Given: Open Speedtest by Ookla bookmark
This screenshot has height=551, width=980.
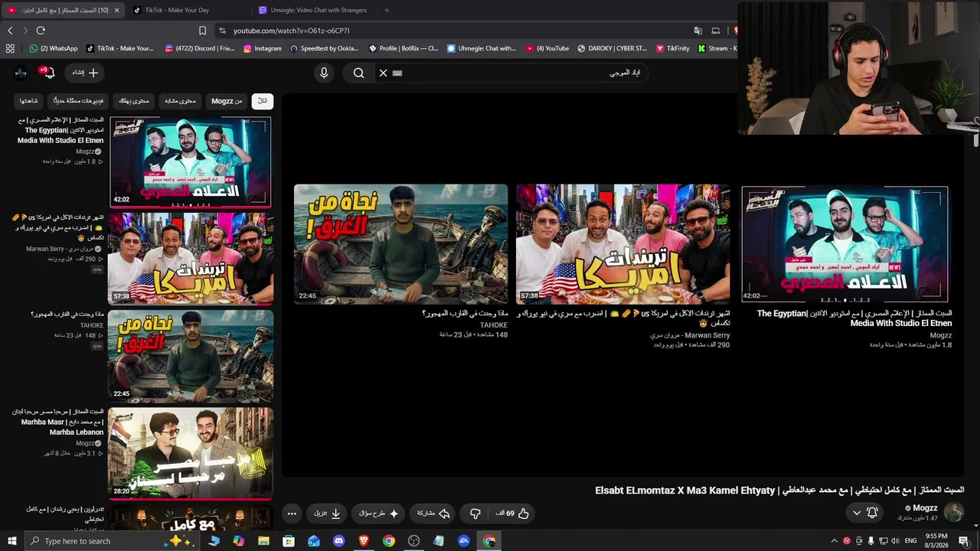Looking at the screenshot, I should [x=324, y=48].
